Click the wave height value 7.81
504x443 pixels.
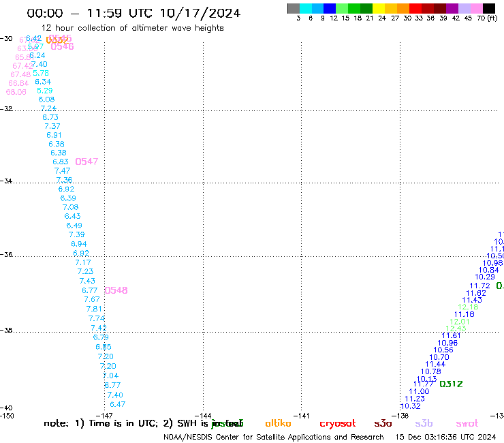click(x=94, y=309)
